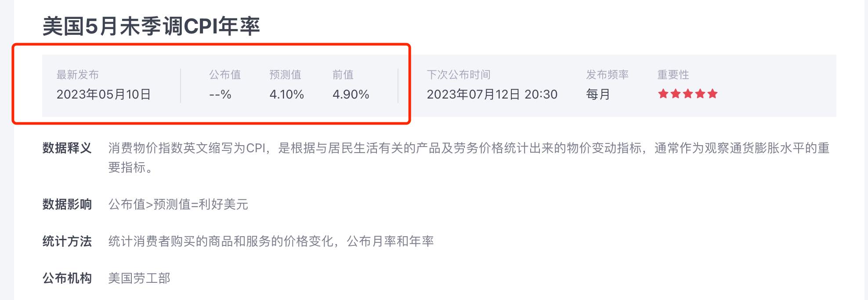Click the 重要性 label

coord(673,75)
